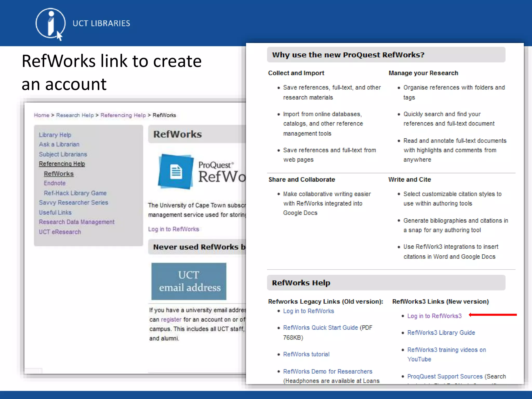Click the 'Manage your Research' subheading
The image size is (532, 399).
point(423,73)
